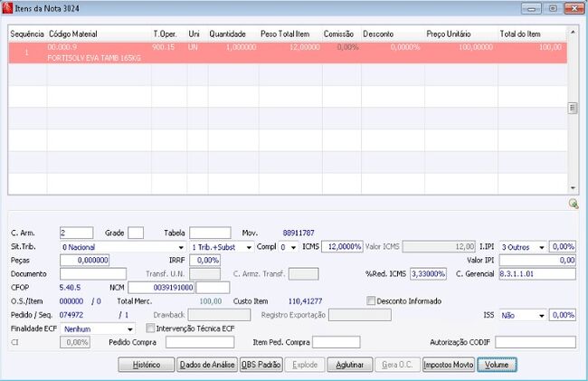The height and width of the screenshot is (381, 588).
Task: Click the Pedido Compra input field
Action: (x=200, y=342)
